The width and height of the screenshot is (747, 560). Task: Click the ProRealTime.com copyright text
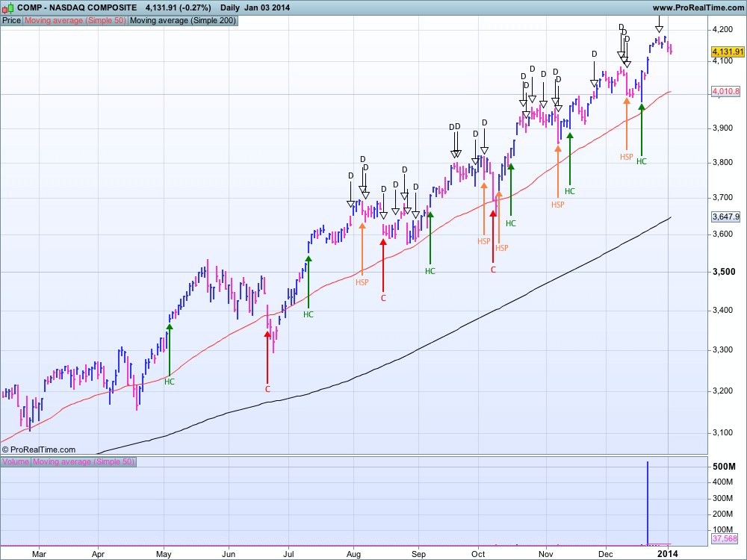click(39, 449)
